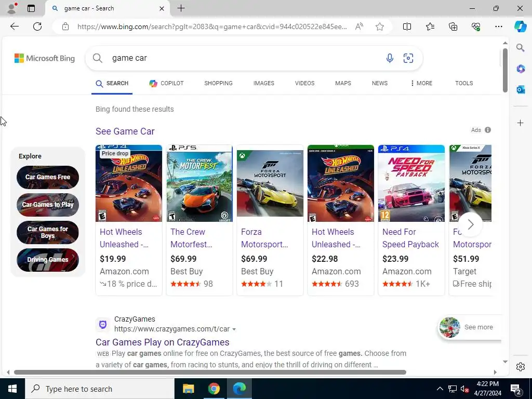Search using an image
This screenshot has height=399, width=532.
click(x=408, y=58)
